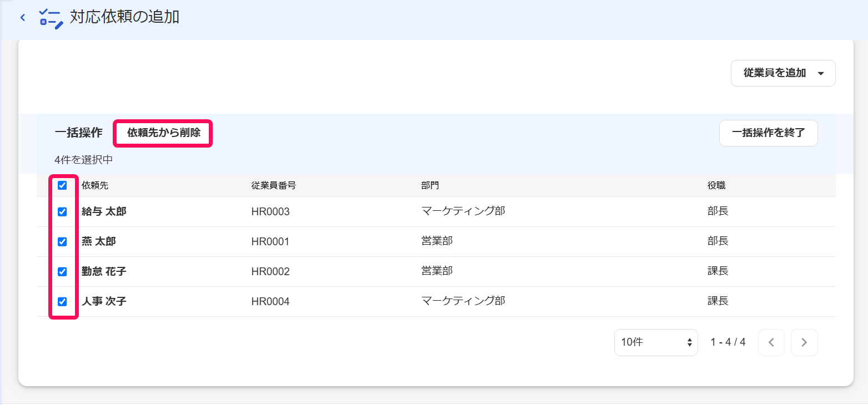Image resolution: width=868 pixels, height=405 pixels.
Task: Click 課長 in the 勤怠 花子 row
Action: coord(718,271)
